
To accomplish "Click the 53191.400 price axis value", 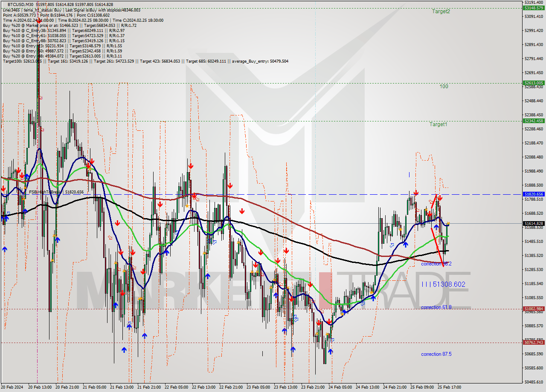I will (534, 3).
